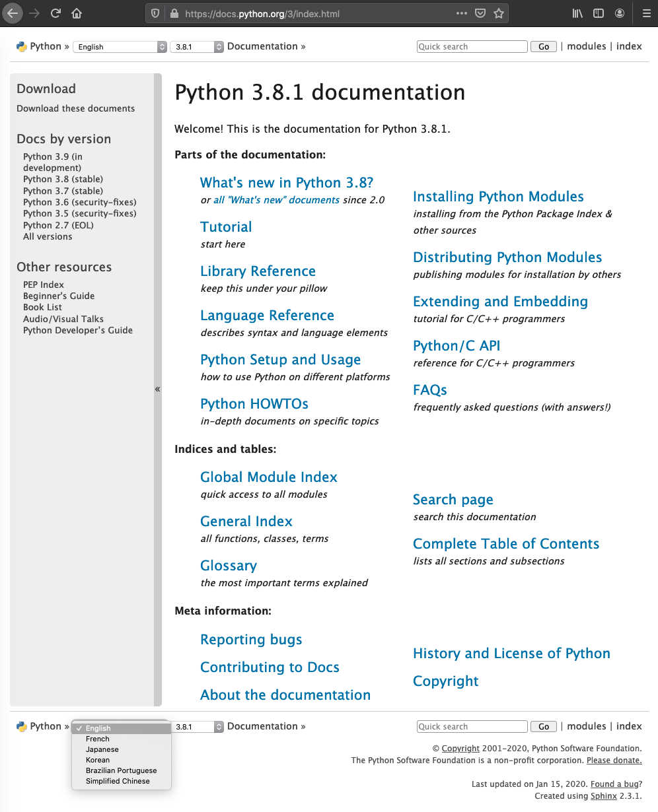
Task: Click the browser Forward arrow button
Action: 34,13
